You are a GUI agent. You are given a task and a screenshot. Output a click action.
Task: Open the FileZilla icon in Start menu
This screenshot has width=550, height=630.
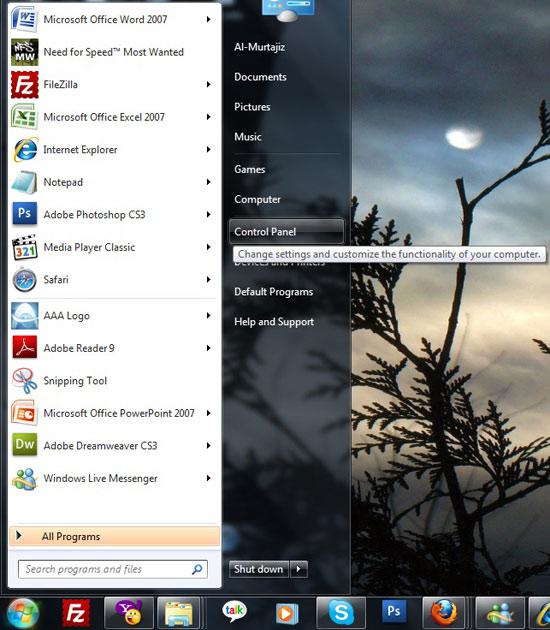[25, 84]
